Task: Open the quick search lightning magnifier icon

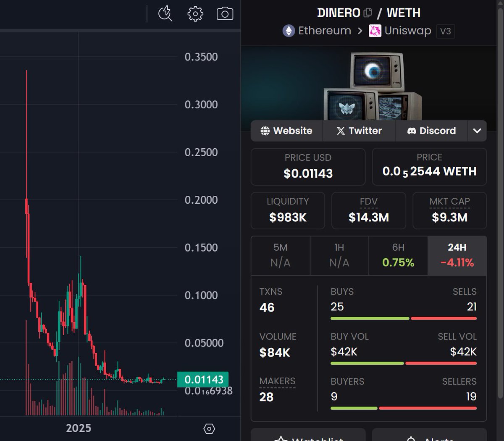Action: click(165, 13)
